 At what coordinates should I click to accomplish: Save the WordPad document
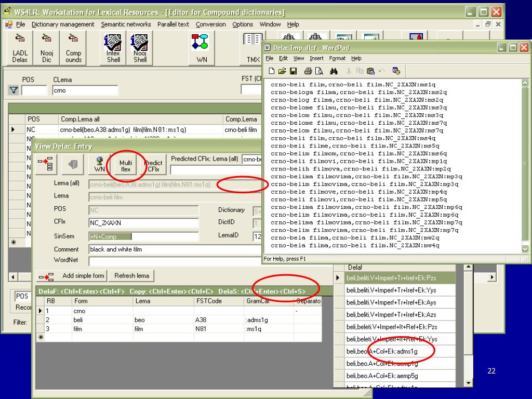click(x=293, y=71)
